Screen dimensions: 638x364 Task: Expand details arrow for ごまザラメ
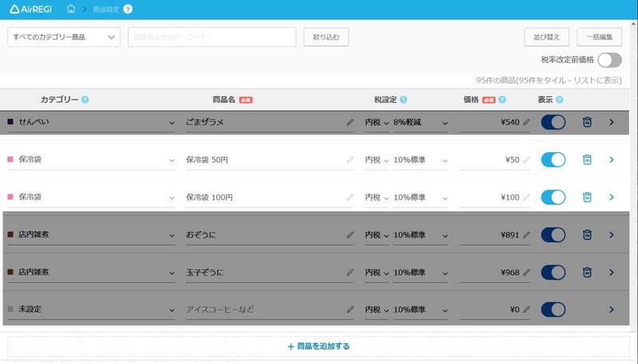pyautogui.click(x=612, y=122)
